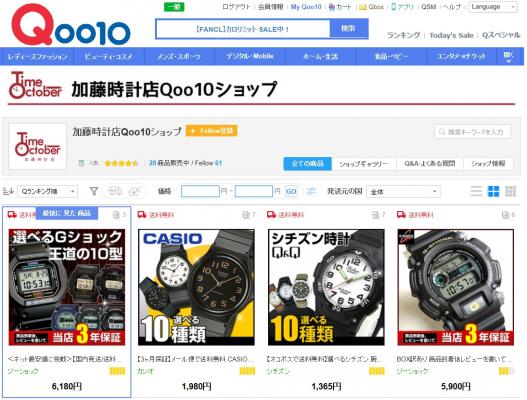527x400 pixels.
Task: Switch to the ショップ情報 tab
Action: [488, 164]
